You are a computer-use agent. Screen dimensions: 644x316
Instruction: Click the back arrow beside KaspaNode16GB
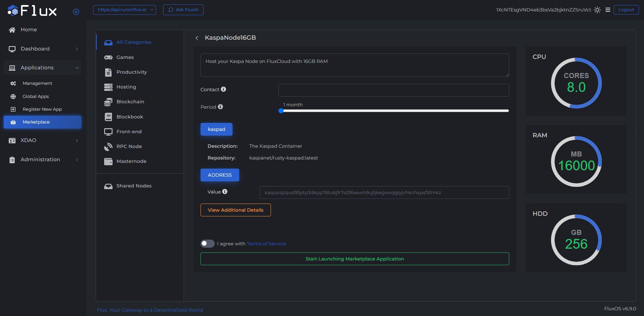click(197, 38)
